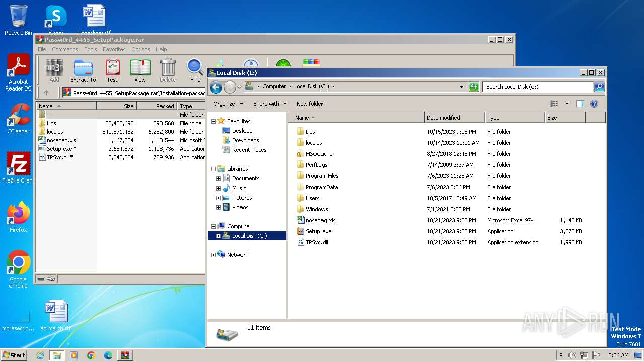
Task: Sort by Type column in Explorer
Action: pos(515,118)
